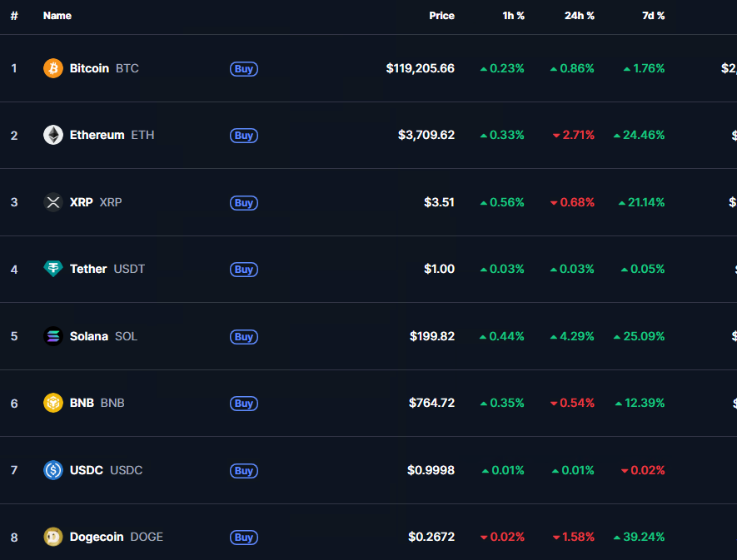
Task: Sort by the 24h % column header
Action: coord(580,16)
